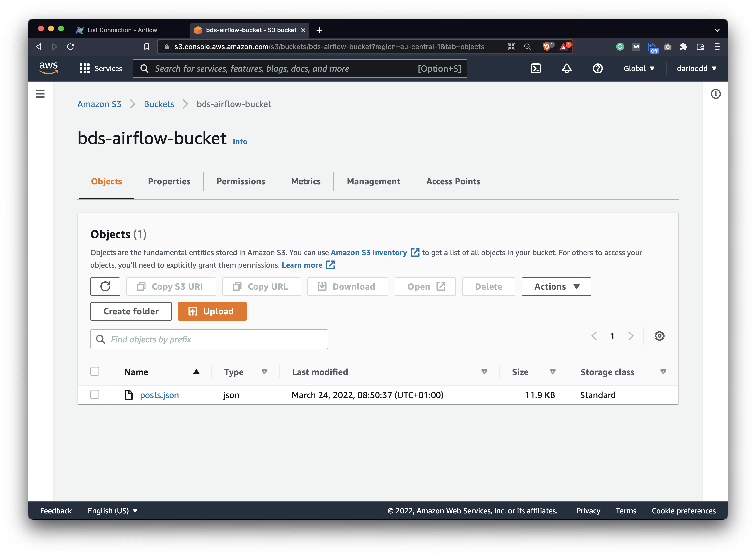Toggle the select-all objects checkbox
756x556 pixels.
click(95, 371)
